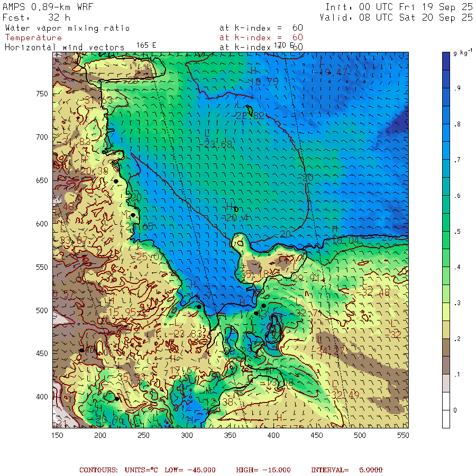Click x-axis tick label '150'
The image size is (476, 476).
(x=57, y=435)
